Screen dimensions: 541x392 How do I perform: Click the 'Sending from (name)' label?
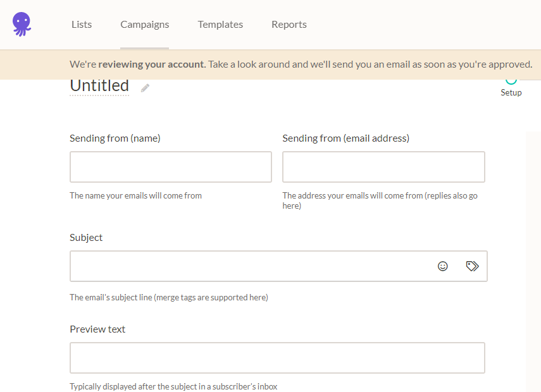(x=115, y=138)
